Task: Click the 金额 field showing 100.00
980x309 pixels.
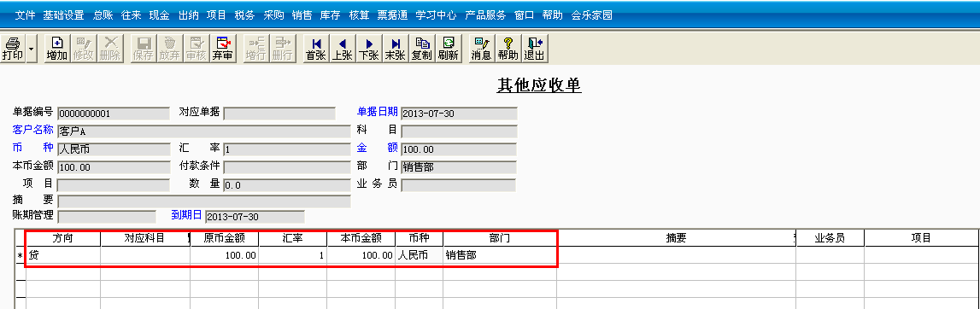Action: (459, 150)
